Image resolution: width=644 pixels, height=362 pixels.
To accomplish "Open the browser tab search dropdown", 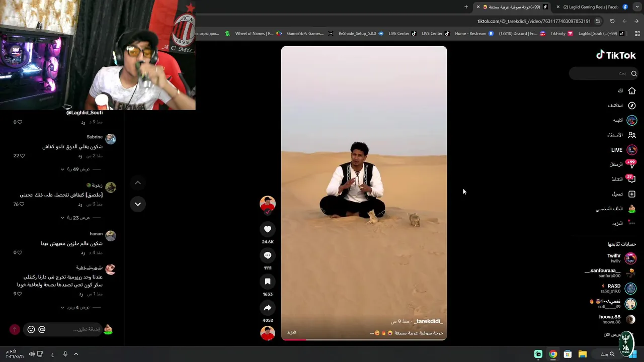I will pyautogui.click(x=637, y=7).
